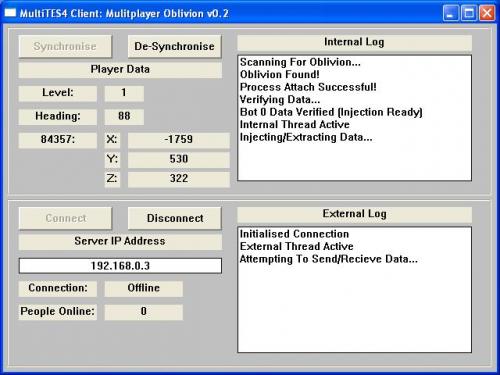This screenshot has height=375, width=500.
Task: Click the greyed-out Synchronise button
Action: pyautogui.click(x=65, y=46)
